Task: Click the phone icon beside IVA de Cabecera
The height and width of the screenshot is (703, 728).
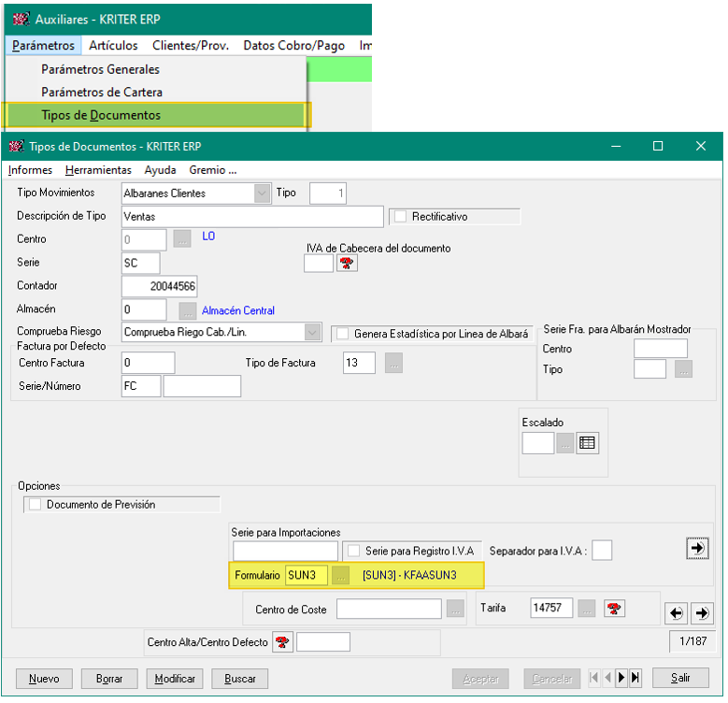Action: (x=347, y=264)
